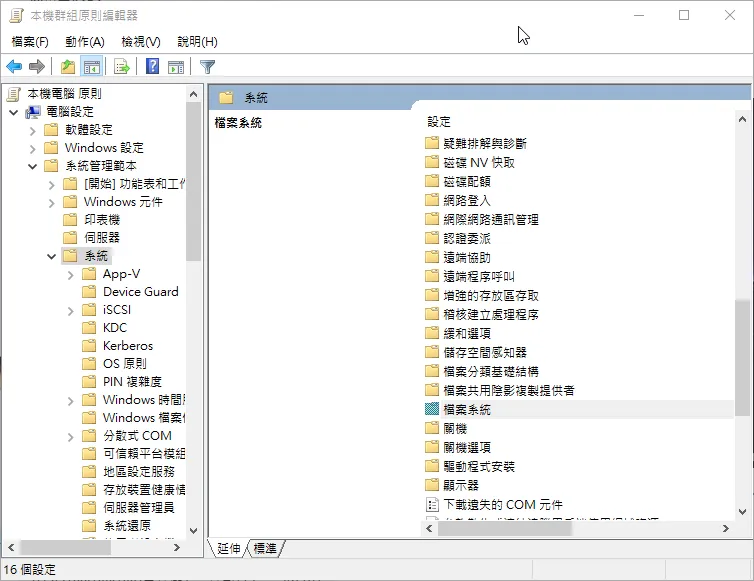Image resolution: width=754 pixels, height=581 pixels.
Task: Expand the iSCSI tree node
Action: coord(70,311)
